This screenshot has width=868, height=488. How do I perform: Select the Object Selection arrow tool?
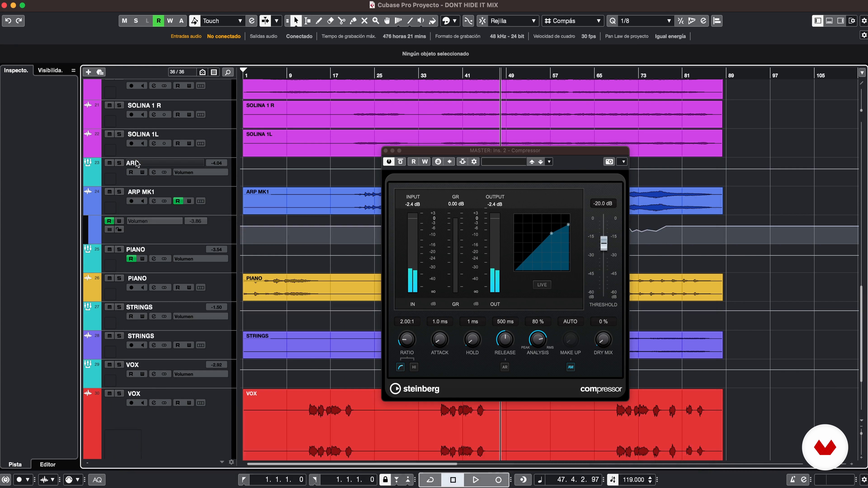point(296,21)
